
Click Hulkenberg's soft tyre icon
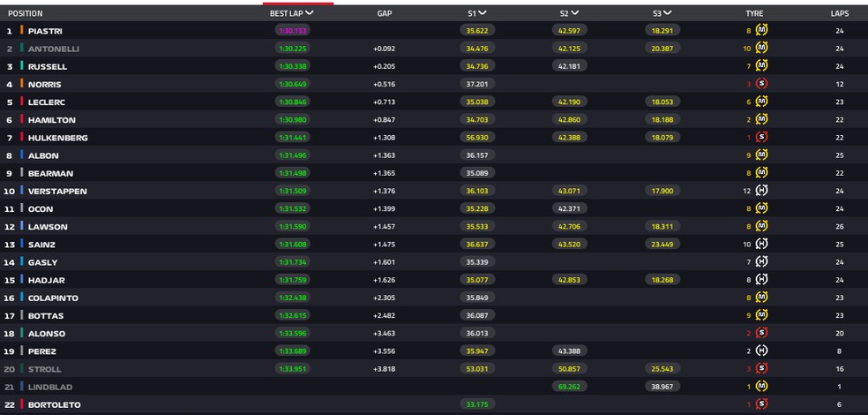pyautogui.click(x=762, y=138)
